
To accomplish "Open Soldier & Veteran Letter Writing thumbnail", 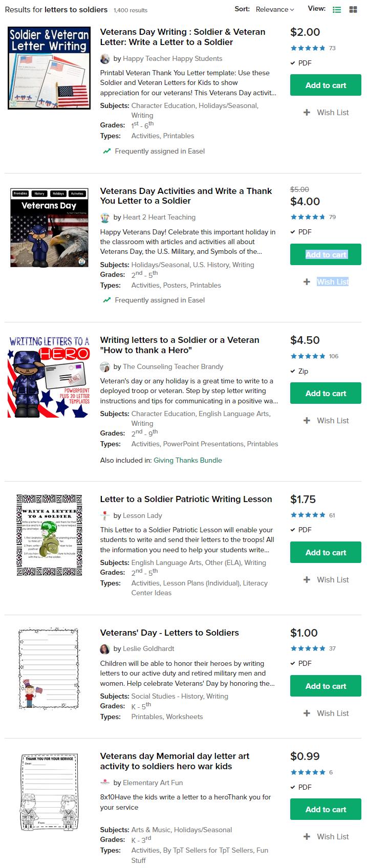I will tap(49, 68).
